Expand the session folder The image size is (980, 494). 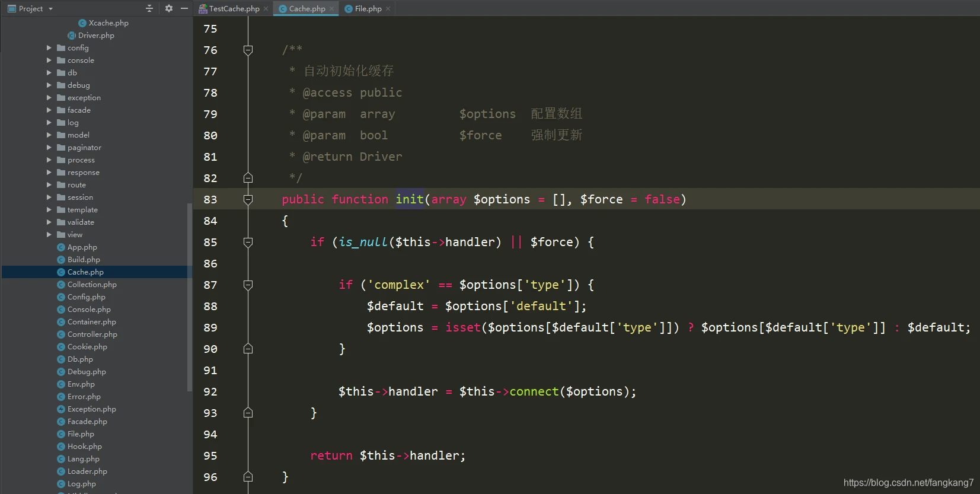point(49,197)
